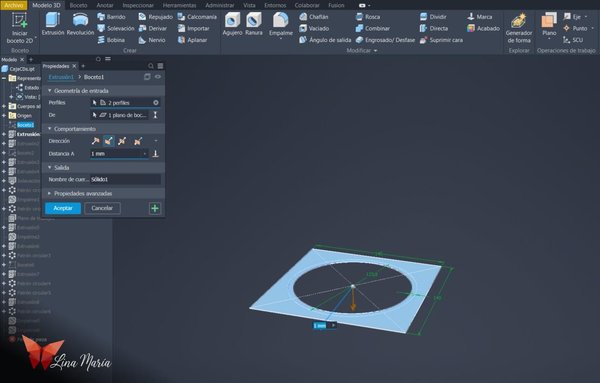Click the Extrusión1 breadcrumb link
This screenshot has width=600, height=383.
pyautogui.click(x=61, y=77)
